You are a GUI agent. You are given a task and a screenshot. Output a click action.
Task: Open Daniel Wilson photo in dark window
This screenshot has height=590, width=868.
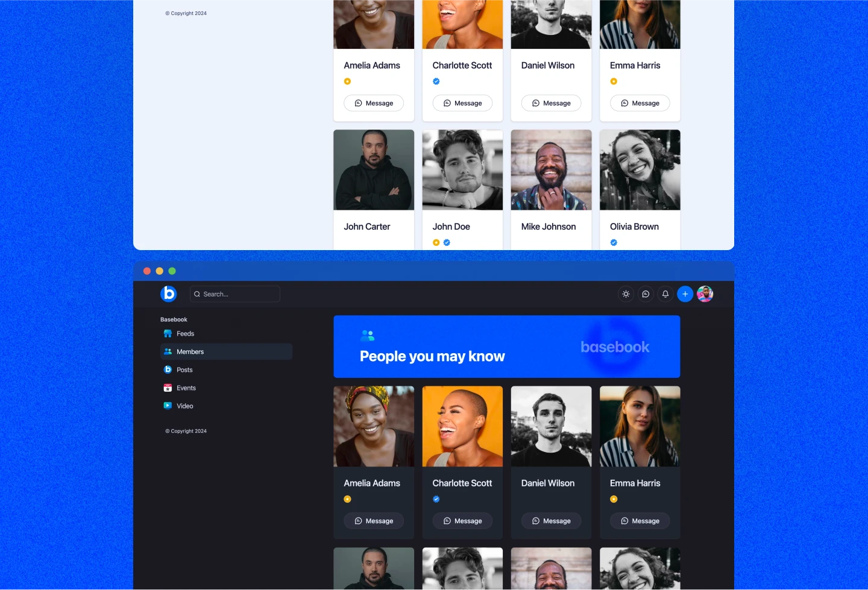click(551, 427)
